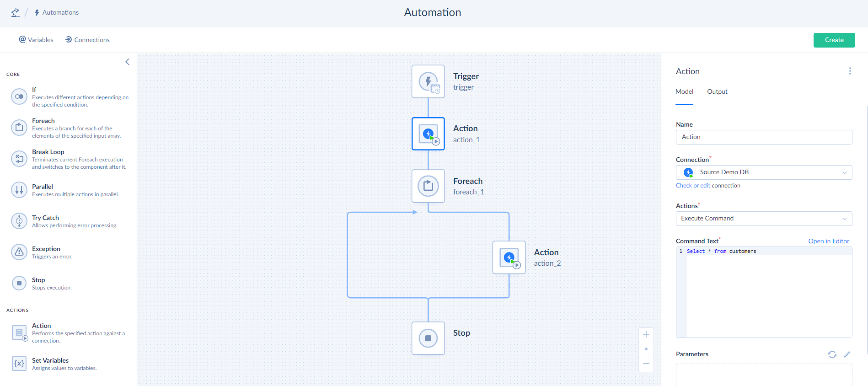Switch to the Output tab
Screen dimensions: 868x386
pos(717,91)
